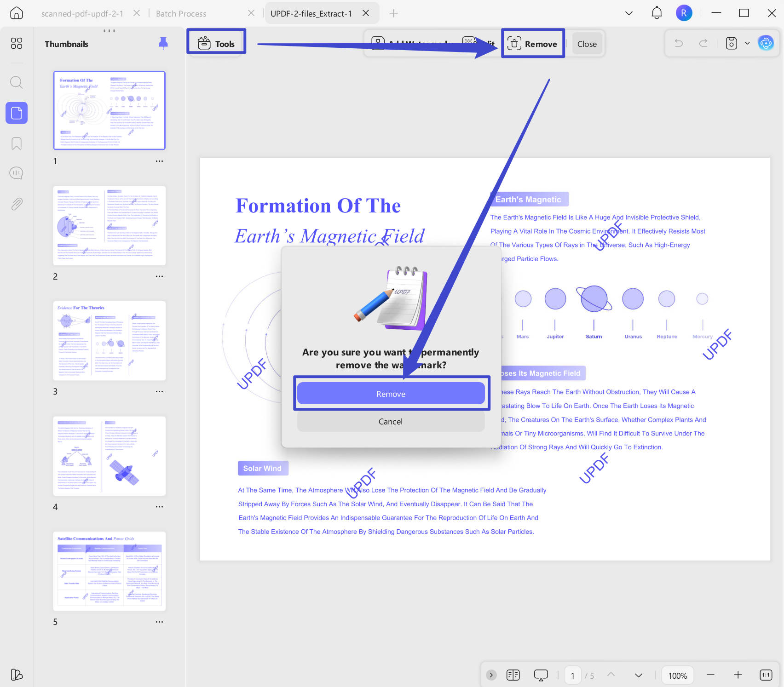Toggle two-page reading view icon
This screenshot has height=687, width=784.
[x=513, y=675]
